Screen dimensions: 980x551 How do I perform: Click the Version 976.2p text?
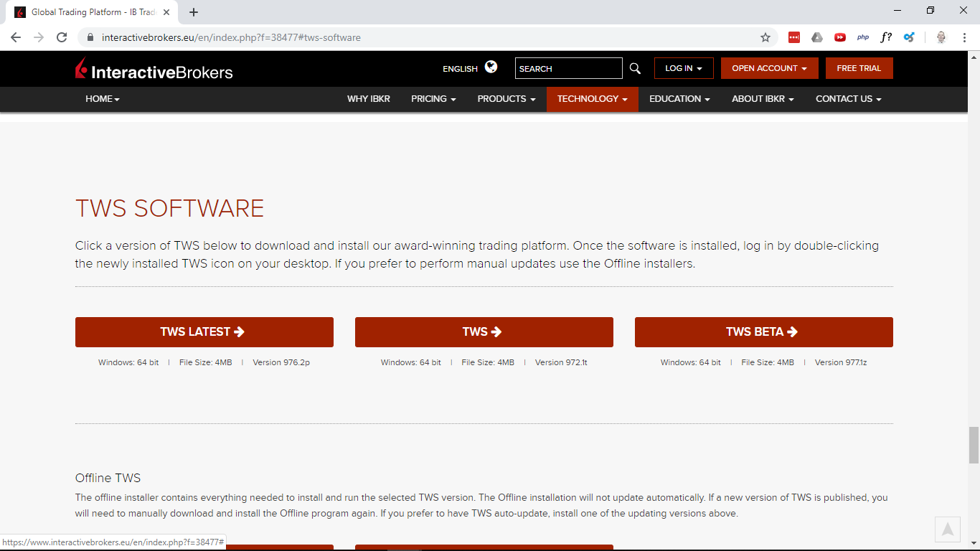point(281,362)
